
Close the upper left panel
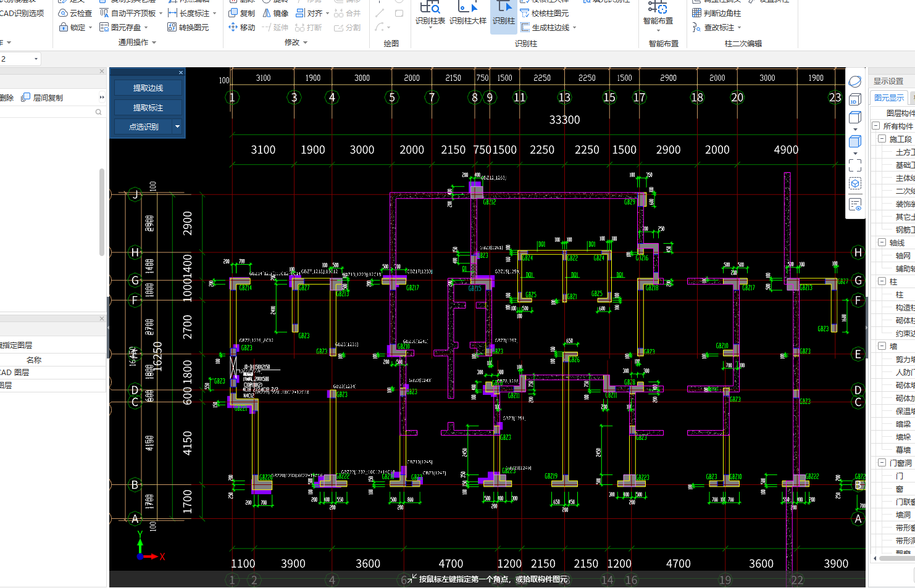tap(102, 71)
